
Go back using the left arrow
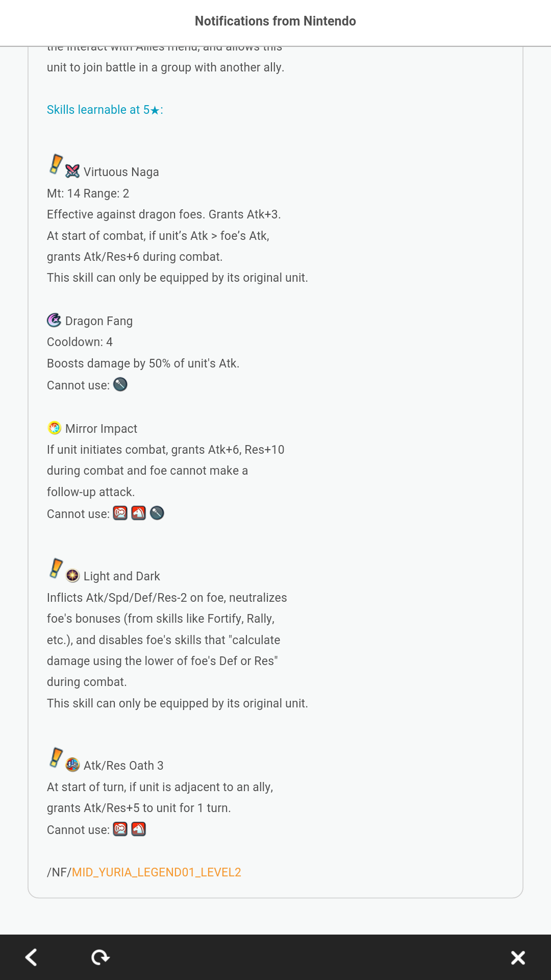(31, 957)
